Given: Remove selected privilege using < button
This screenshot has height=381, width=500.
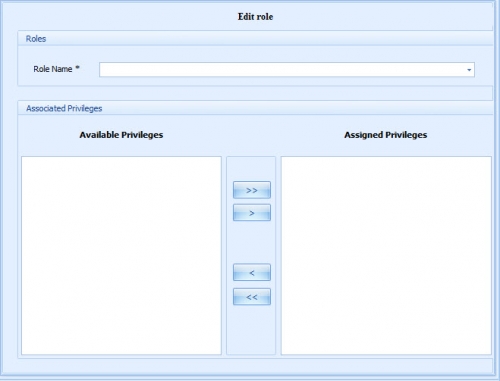Looking at the screenshot, I should (x=252, y=273).
